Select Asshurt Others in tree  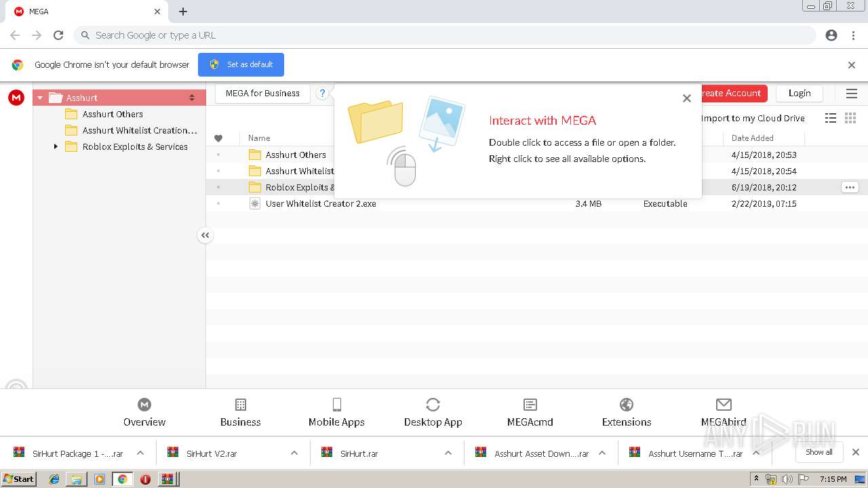click(113, 114)
